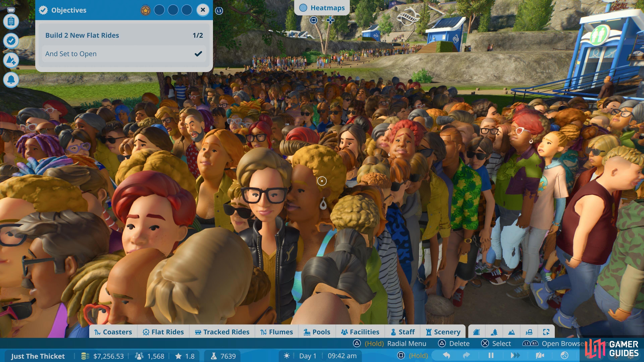Open the Coasters tab
Viewport: 644px width, 362px height.
tap(113, 332)
